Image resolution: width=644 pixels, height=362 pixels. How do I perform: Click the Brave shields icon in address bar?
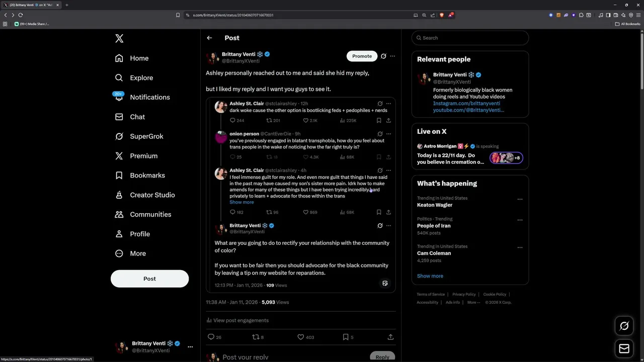(x=442, y=15)
